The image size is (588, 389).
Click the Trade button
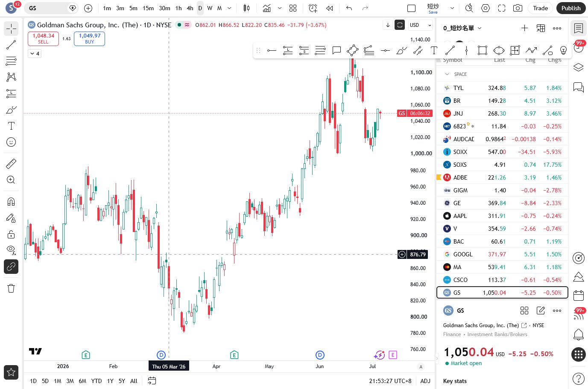click(540, 8)
